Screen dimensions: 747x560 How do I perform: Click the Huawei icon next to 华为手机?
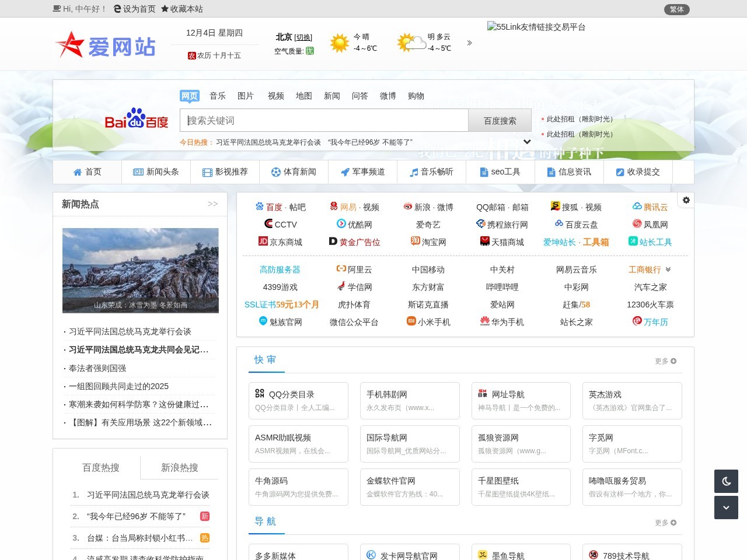(x=484, y=321)
